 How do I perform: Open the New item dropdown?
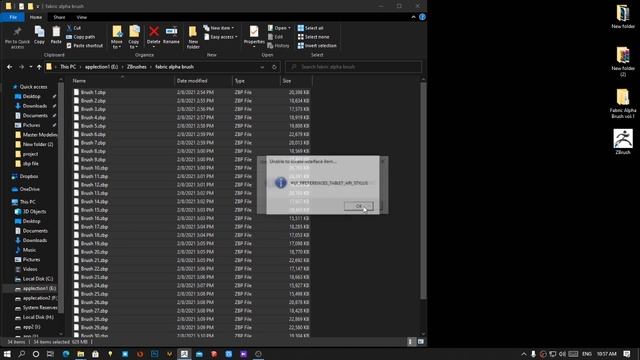(219, 28)
